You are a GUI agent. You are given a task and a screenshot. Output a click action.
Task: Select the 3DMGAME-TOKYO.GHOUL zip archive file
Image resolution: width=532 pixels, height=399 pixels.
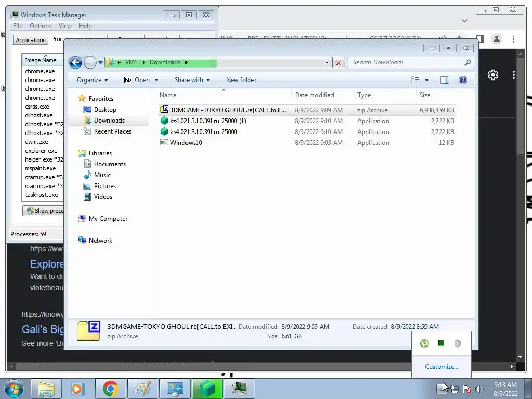click(307, 110)
